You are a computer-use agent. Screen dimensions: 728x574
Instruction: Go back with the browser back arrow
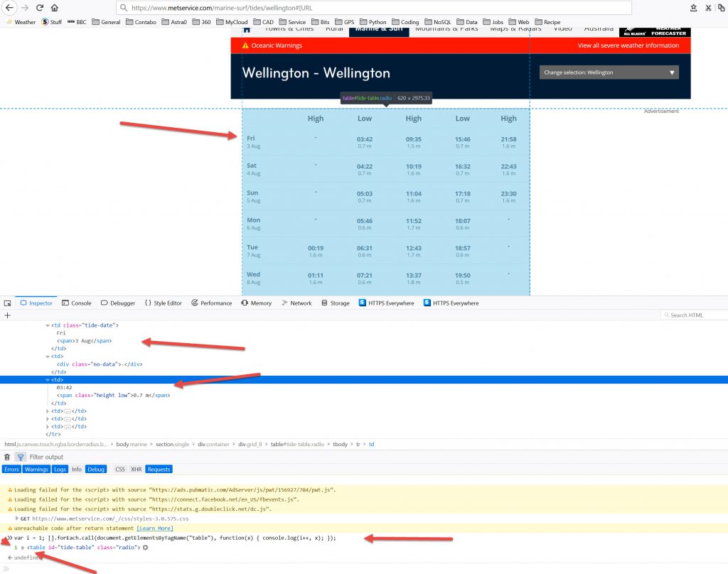(9, 8)
